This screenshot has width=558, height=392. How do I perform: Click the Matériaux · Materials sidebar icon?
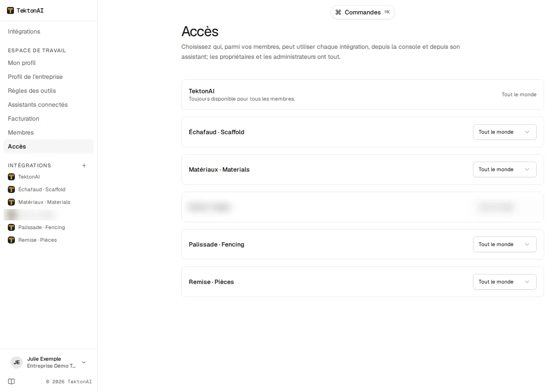11,202
